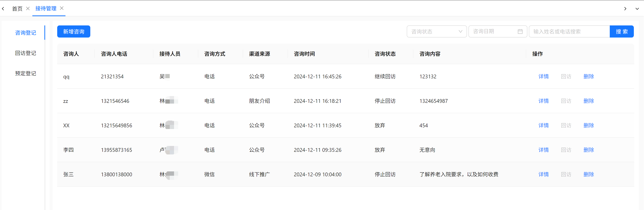The image size is (644, 210).
Task: Expand the tab list chevron at far right
Action: click(x=637, y=9)
